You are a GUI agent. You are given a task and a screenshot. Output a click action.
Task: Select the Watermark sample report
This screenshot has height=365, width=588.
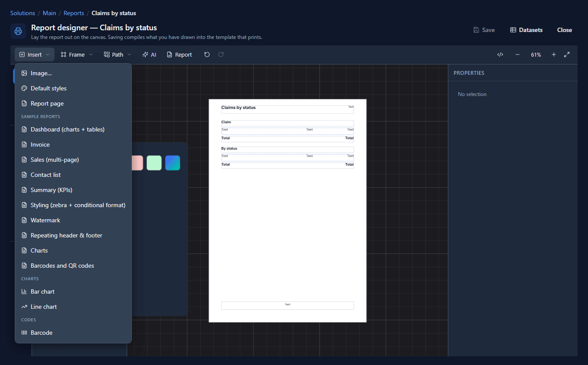(73, 221)
